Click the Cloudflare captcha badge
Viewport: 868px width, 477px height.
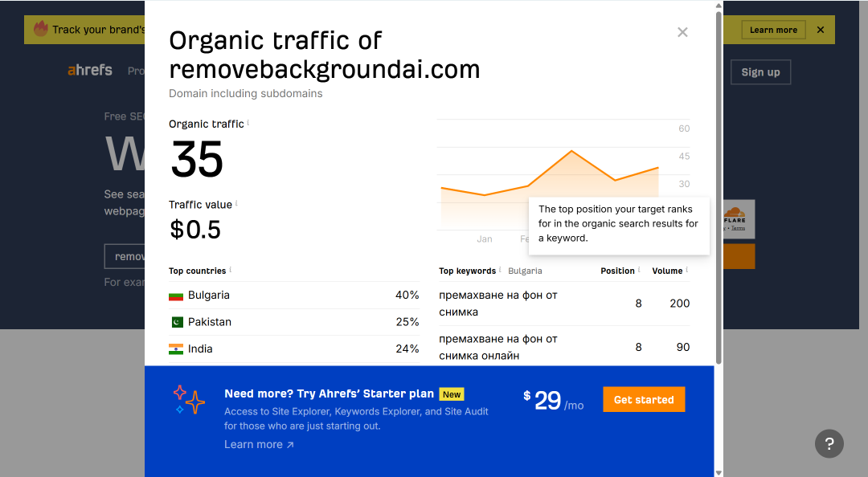point(739,219)
